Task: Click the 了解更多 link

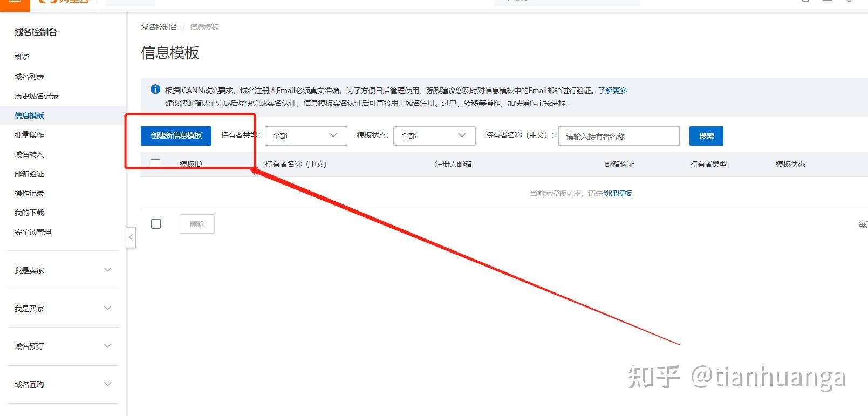Action: click(x=612, y=91)
